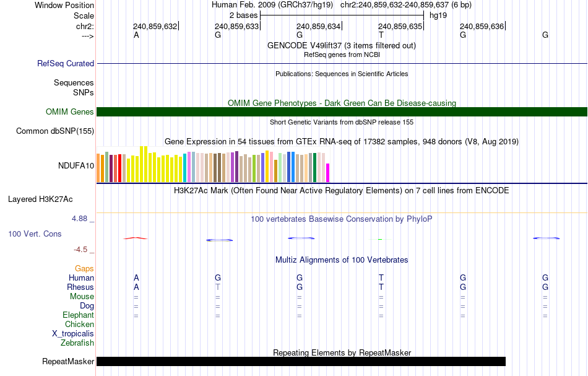This screenshot has width=588, height=376.
Task: Click the 240,859,632 position label
Action: pyautogui.click(x=155, y=26)
